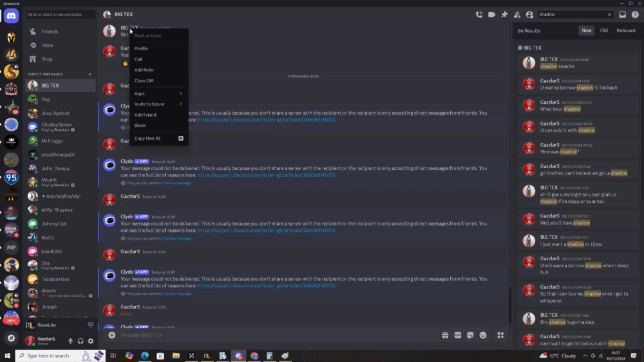Sort search results by Relevant
Screen dimensions: 644x362
(626, 30)
